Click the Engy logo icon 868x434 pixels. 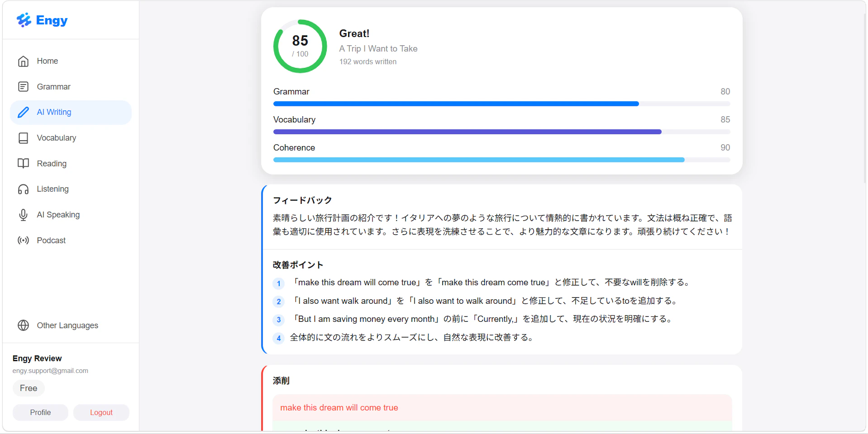tap(24, 20)
